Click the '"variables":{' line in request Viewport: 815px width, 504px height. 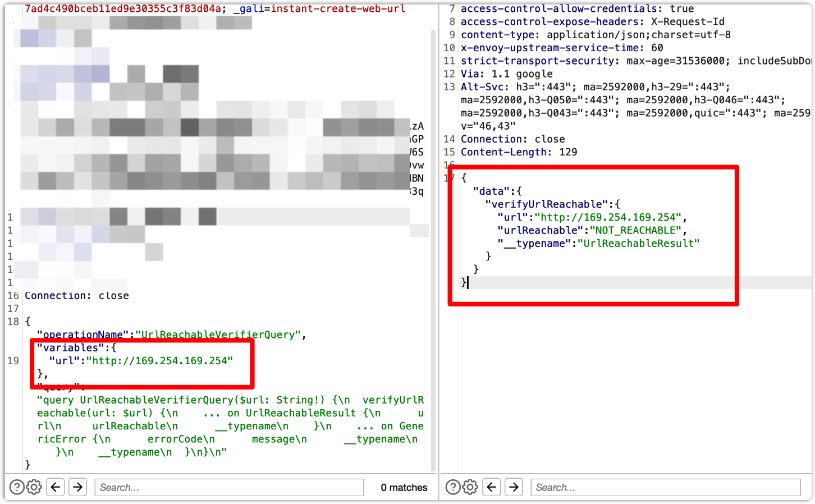pos(77,348)
